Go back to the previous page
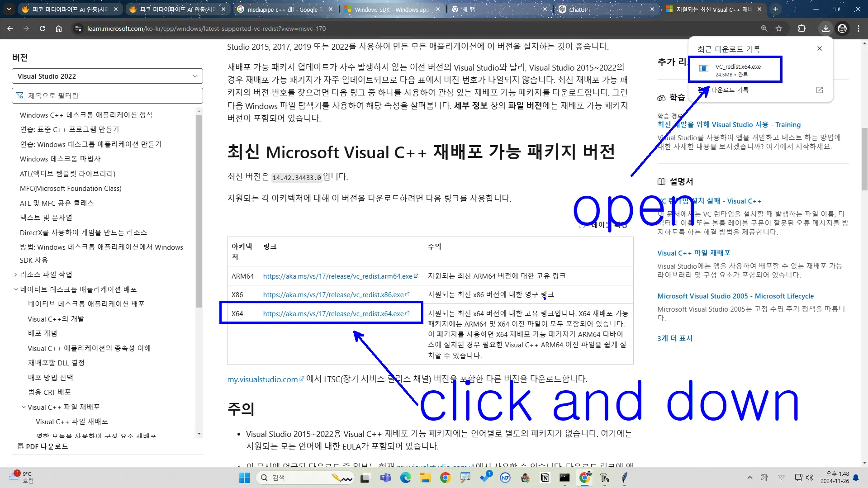The width and height of the screenshot is (868, 488). [x=10, y=28]
